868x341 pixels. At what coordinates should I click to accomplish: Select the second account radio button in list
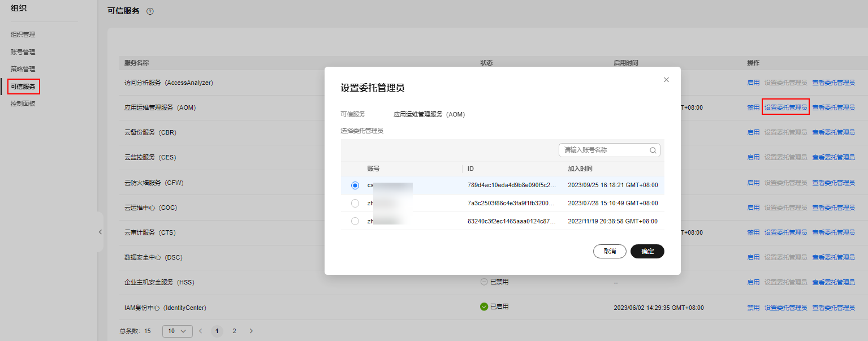355,203
